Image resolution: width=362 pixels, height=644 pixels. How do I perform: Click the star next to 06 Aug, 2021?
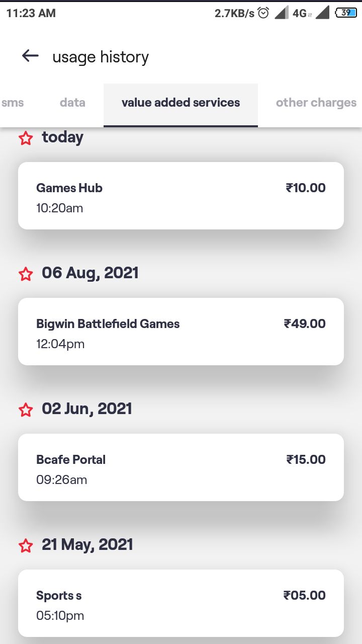click(26, 274)
